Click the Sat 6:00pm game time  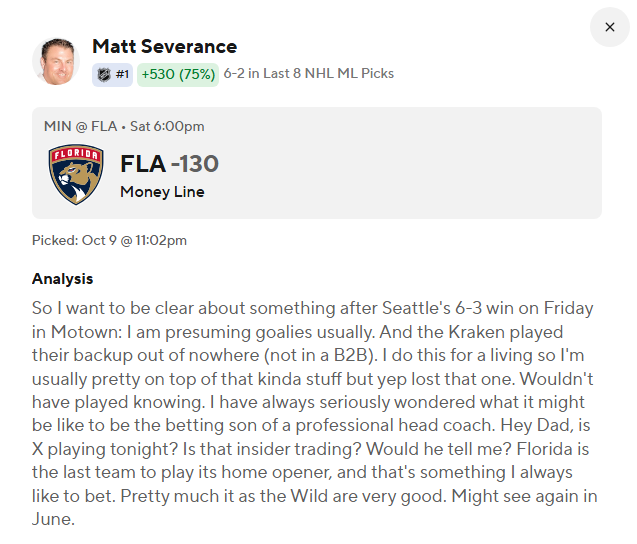(167, 126)
